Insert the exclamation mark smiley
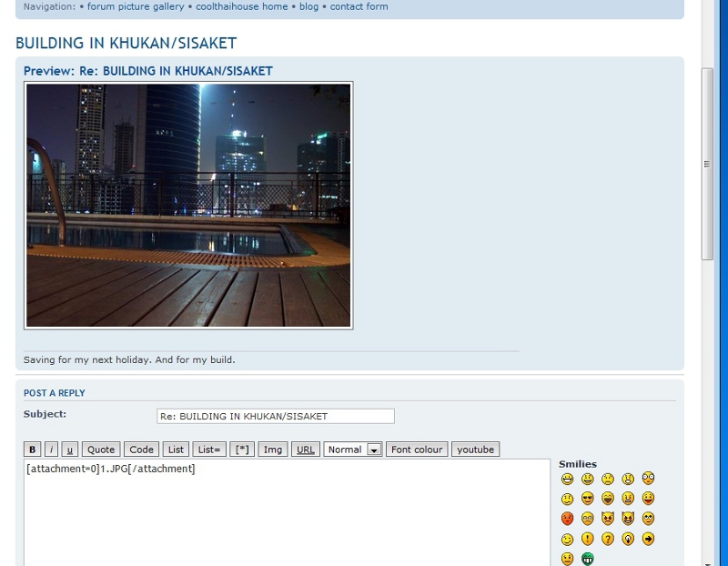The width and height of the screenshot is (728, 566). pos(587,539)
